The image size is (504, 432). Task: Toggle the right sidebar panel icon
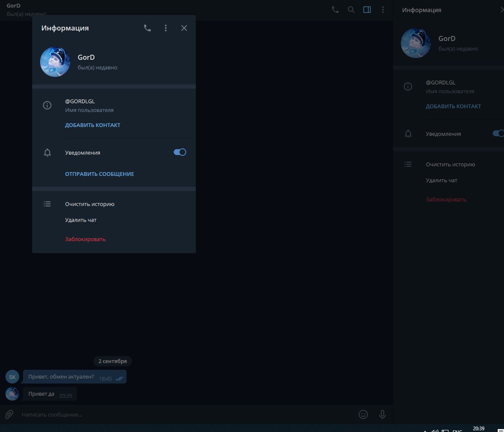coord(367,10)
